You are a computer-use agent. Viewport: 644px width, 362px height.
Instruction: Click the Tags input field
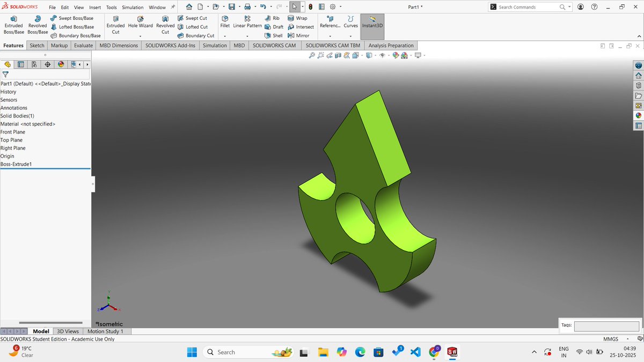(x=606, y=326)
